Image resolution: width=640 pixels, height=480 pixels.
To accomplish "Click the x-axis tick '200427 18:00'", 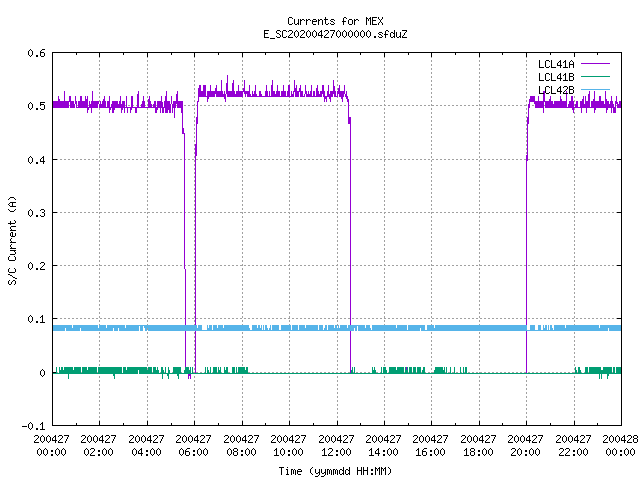I will click(x=478, y=445).
